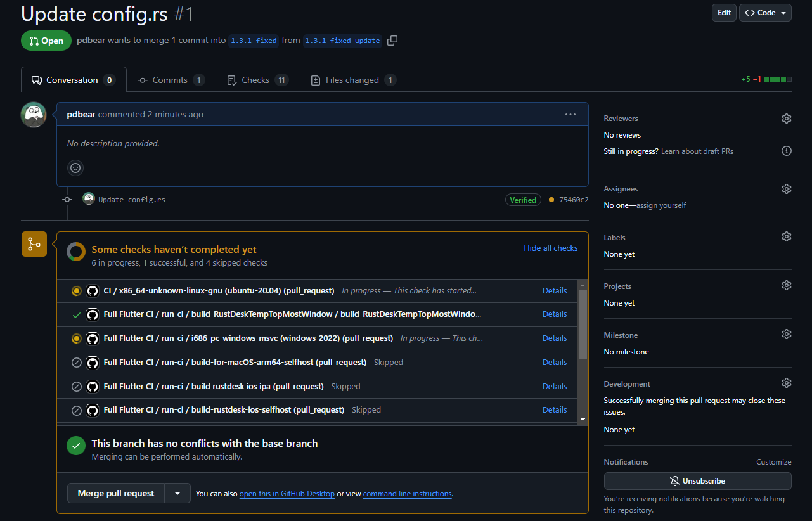Click the GitHub logo on the build rustdesk ios ipa row
812x521 pixels.
tap(93, 387)
